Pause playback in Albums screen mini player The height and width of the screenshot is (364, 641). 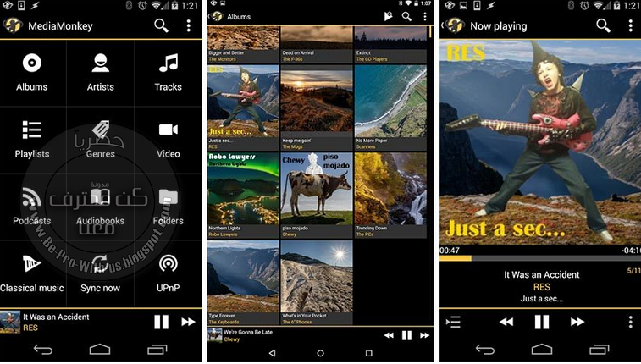point(406,335)
